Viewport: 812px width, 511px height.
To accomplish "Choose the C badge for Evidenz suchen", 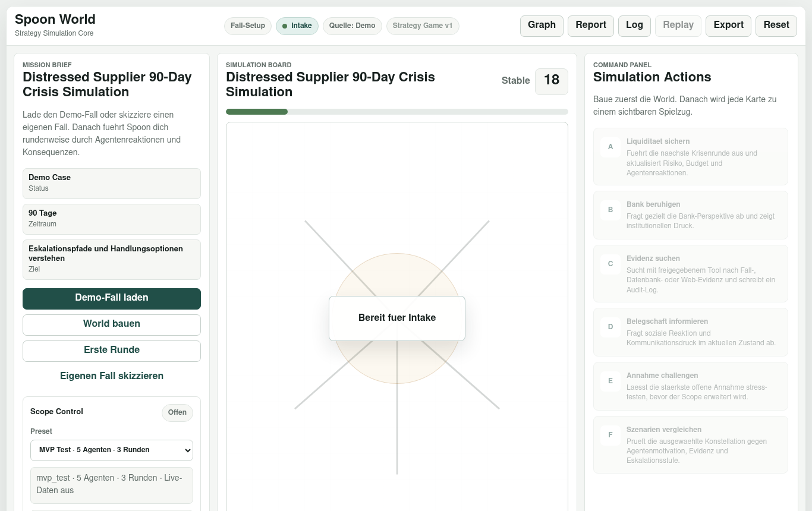I will coord(610,264).
